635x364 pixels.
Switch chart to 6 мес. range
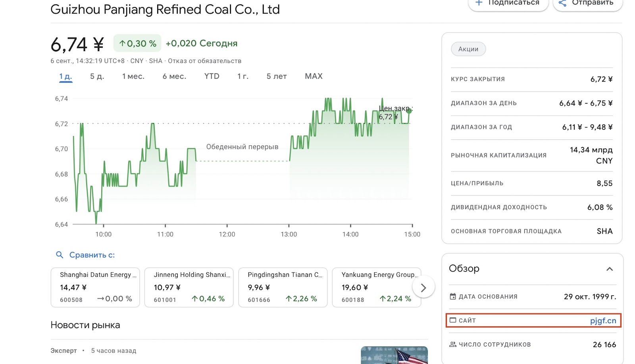174,76
